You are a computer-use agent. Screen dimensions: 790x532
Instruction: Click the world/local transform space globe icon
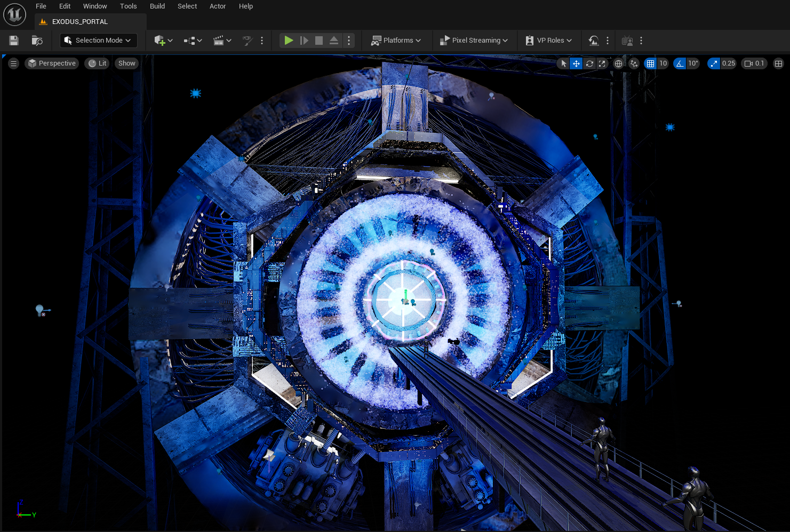[618, 63]
